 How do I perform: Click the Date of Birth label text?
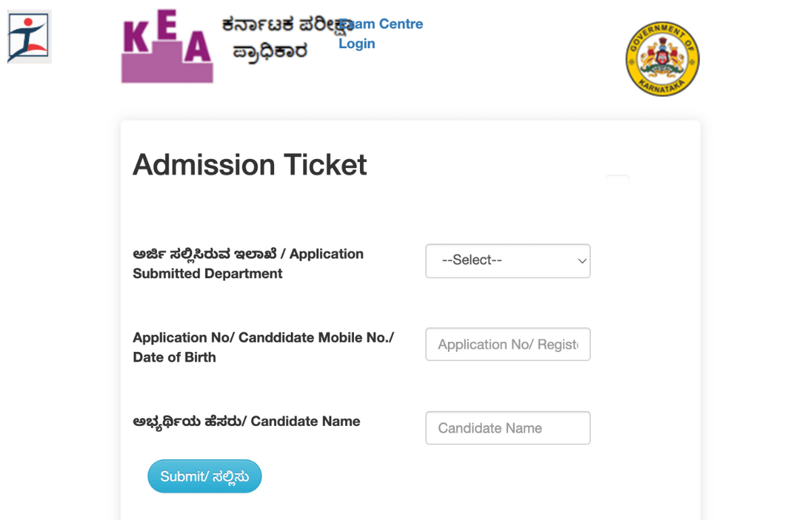pos(175,357)
